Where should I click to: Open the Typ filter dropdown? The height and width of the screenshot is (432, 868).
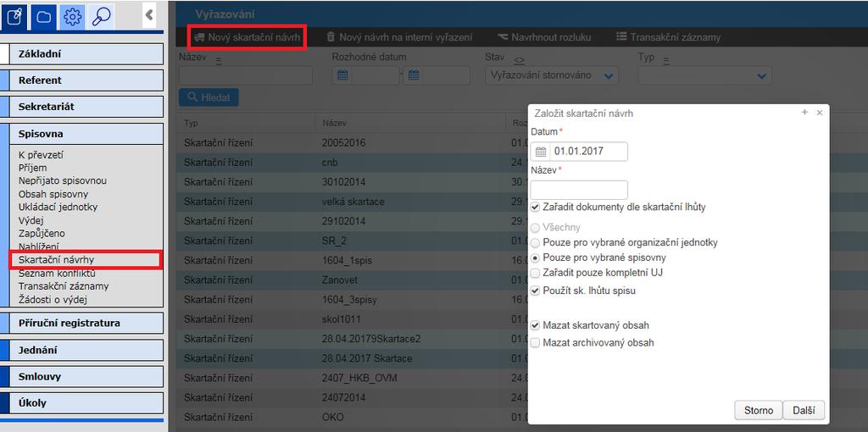(704, 75)
